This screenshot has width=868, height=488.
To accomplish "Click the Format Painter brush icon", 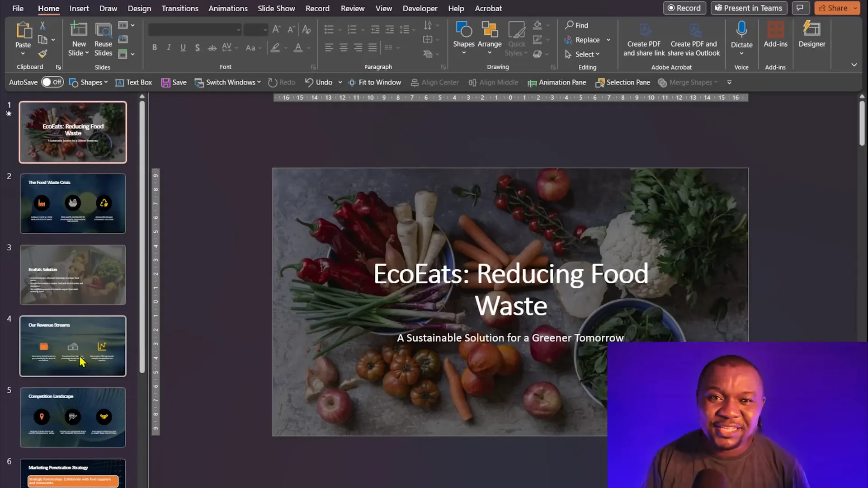I will coord(42,54).
